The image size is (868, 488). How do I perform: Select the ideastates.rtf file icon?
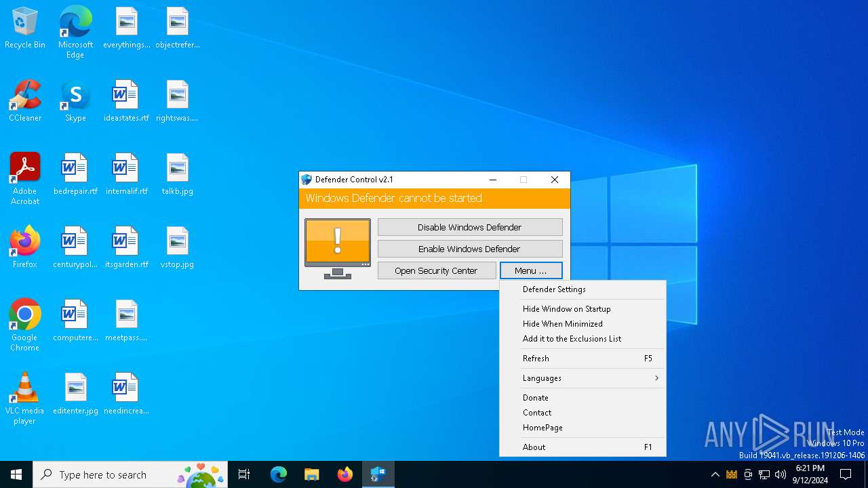(126, 102)
